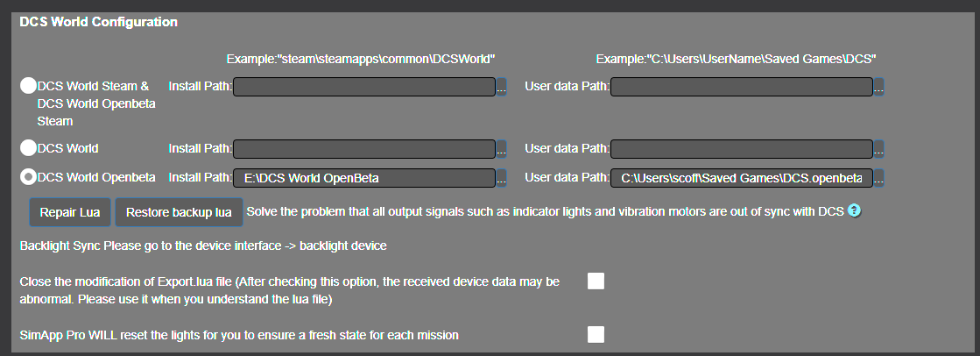Select the DCS World Openbeta radio button
980x356 pixels.
(x=28, y=178)
